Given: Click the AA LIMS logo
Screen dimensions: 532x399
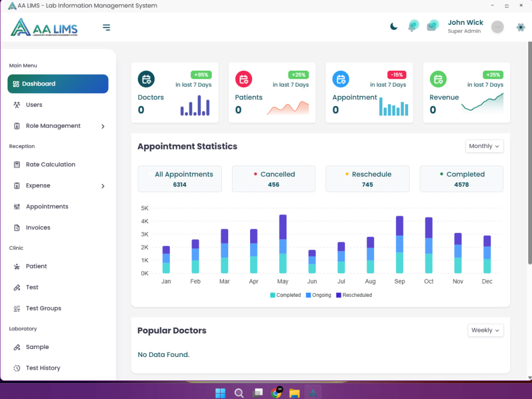Looking at the screenshot, I should (x=44, y=27).
